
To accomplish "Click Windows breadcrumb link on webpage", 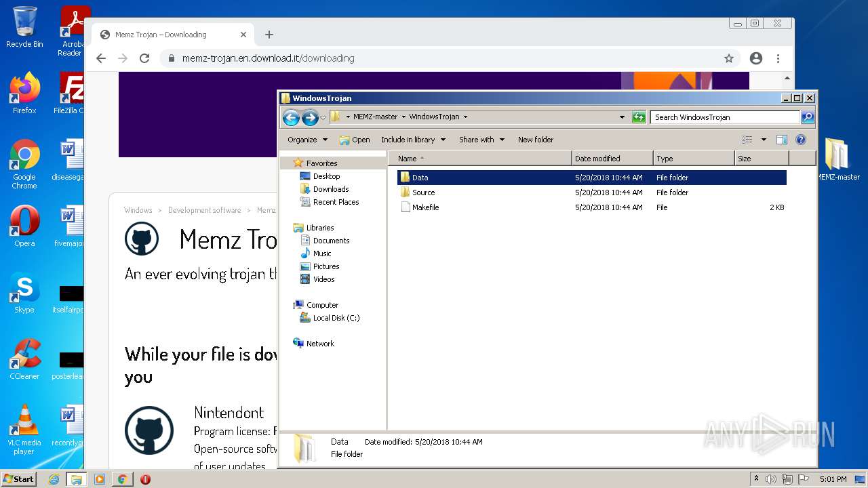I will click(x=138, y=210).
